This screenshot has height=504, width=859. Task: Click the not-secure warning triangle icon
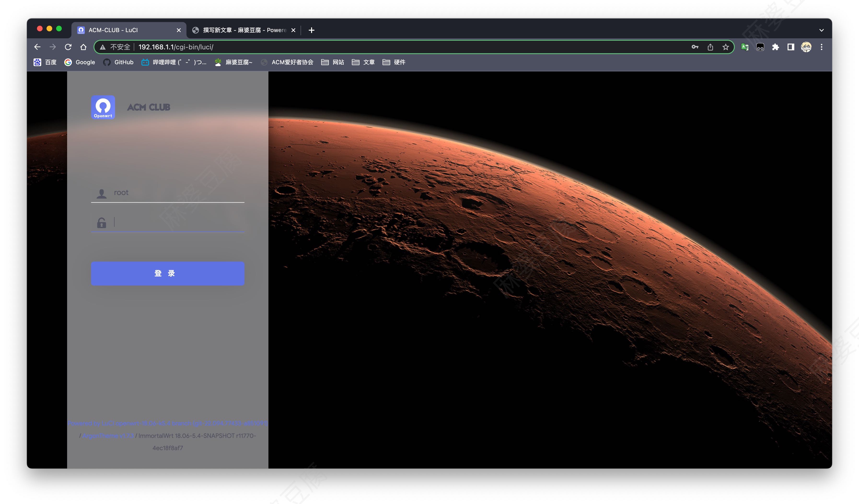pyautogui.click(x=103, y=47)
